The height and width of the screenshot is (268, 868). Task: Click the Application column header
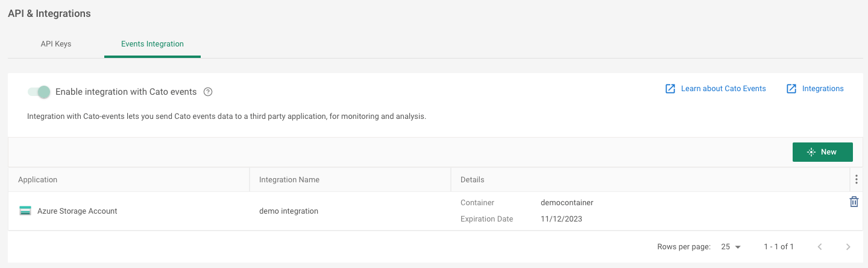point(38,180)
